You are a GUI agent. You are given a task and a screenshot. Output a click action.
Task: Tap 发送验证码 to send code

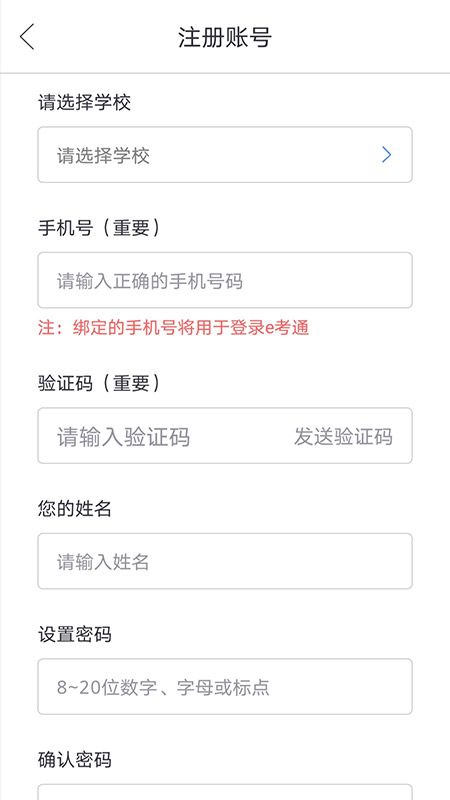tap(343, 437)
